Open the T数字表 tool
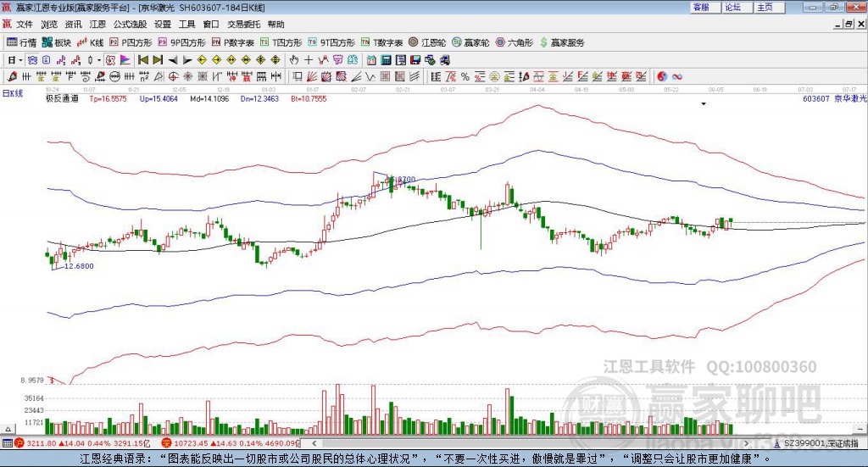 point(382,42)
